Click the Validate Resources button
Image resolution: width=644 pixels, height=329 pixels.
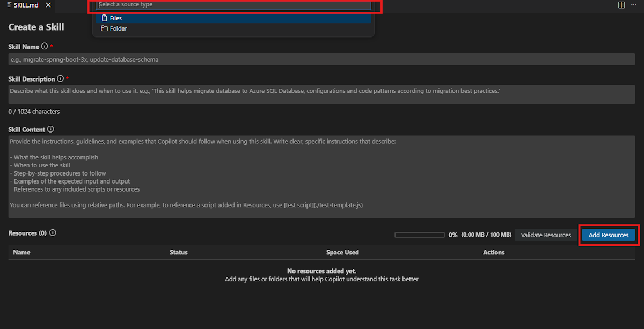[546, 235]
